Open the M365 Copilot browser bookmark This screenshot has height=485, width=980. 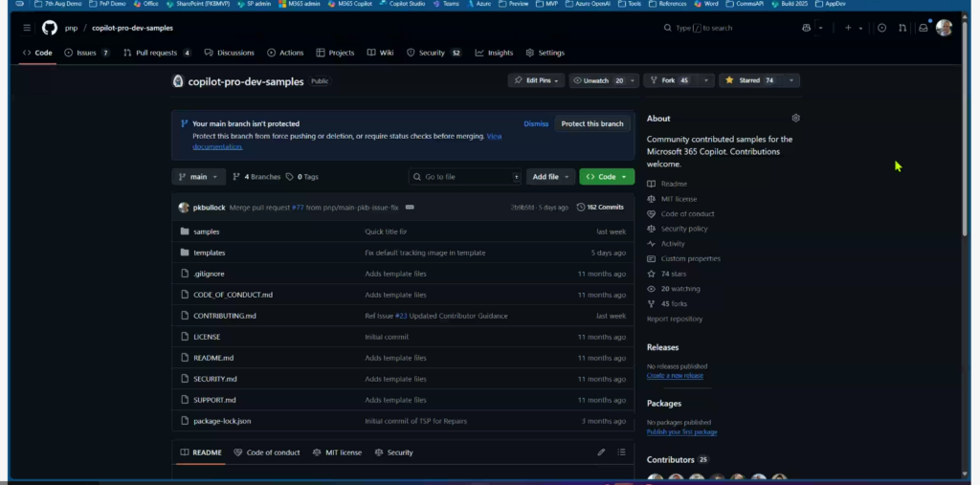click(350, 4)
